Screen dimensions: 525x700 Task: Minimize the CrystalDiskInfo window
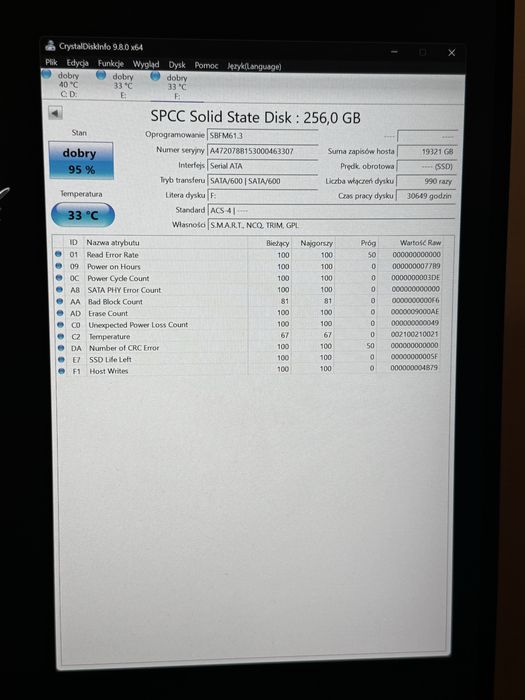point(394,52)
